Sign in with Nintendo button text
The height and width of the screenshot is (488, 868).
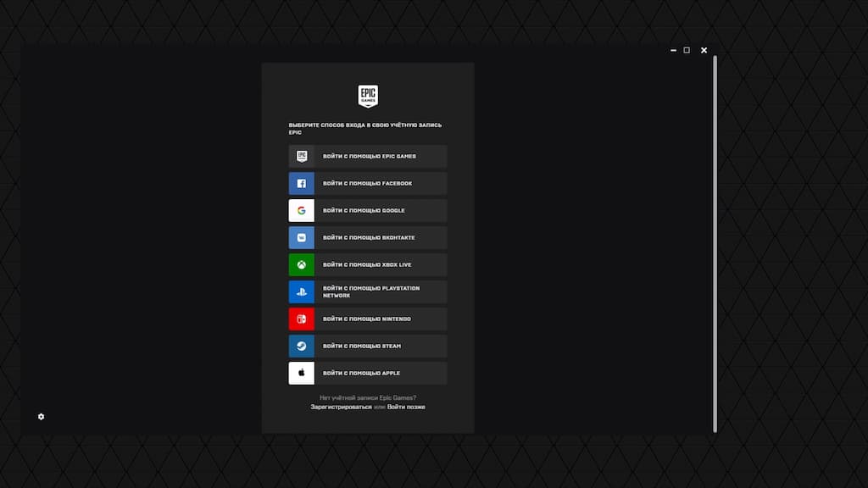click(x=367, y=319)
